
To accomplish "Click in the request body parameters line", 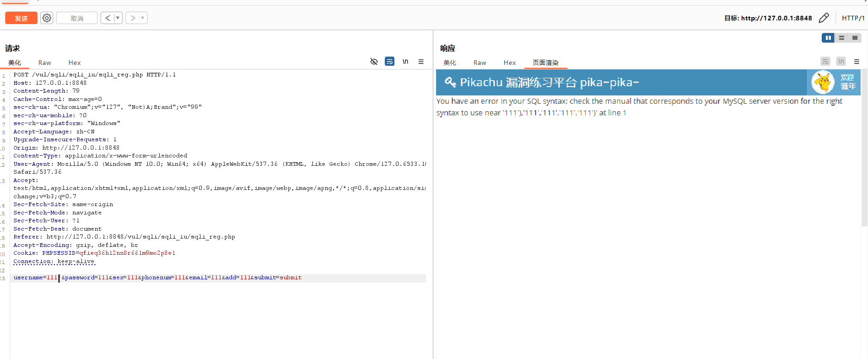I will click(185, 278).
